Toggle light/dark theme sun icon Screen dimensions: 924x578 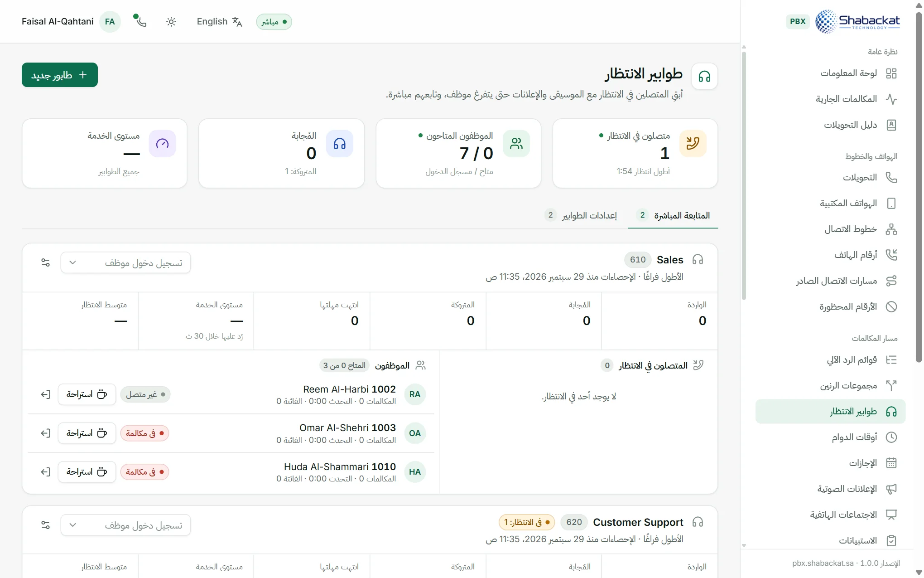coord(171,22)
